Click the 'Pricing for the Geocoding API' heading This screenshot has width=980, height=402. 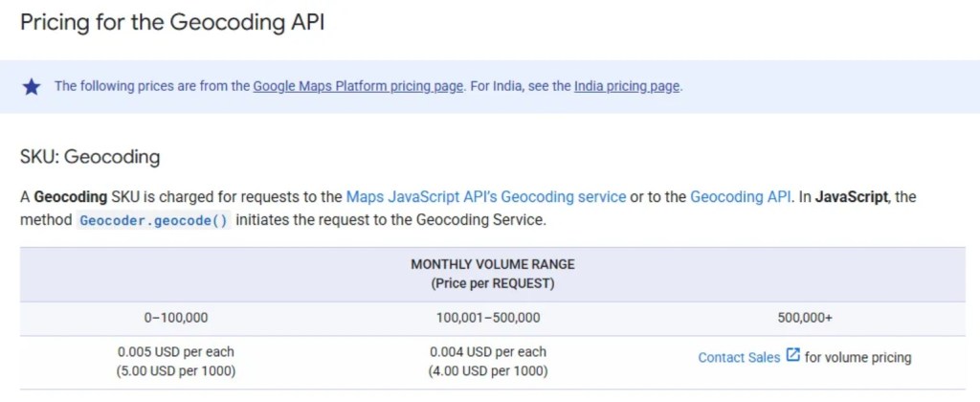click(x=172, y=23)
